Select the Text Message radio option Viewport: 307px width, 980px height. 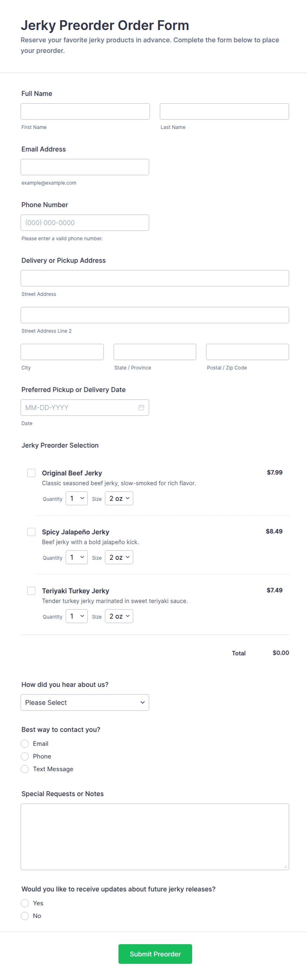click(25, 769)
